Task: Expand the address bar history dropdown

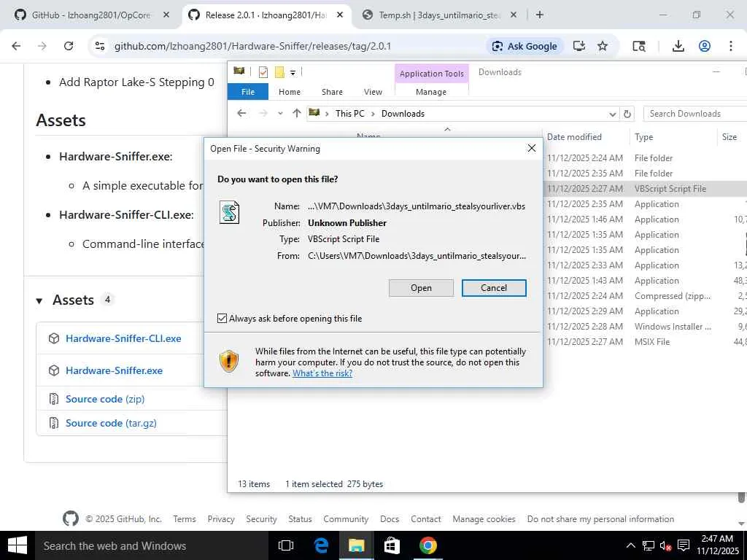Action: 612,114
